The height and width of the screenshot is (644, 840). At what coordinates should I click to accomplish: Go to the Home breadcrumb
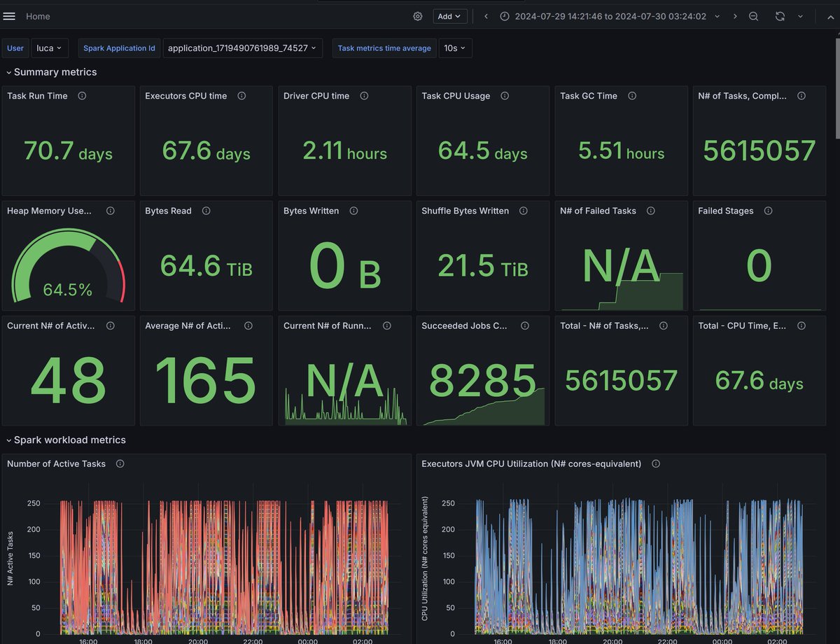38,16
